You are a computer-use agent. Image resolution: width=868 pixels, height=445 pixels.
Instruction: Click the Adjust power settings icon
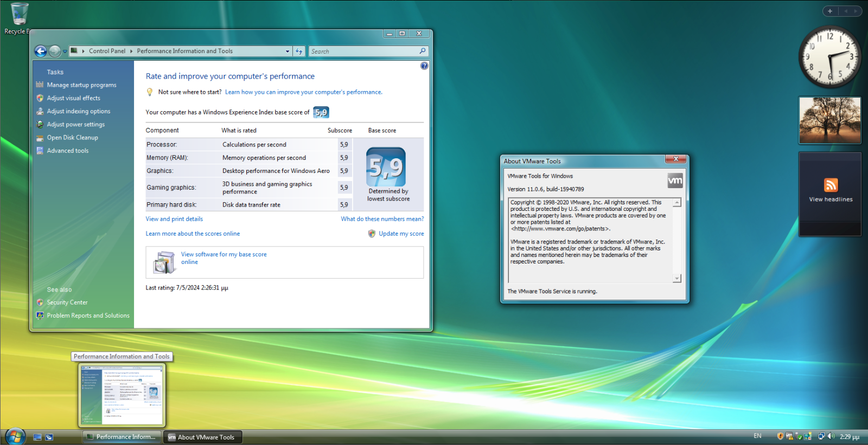[x=40, y=124]
